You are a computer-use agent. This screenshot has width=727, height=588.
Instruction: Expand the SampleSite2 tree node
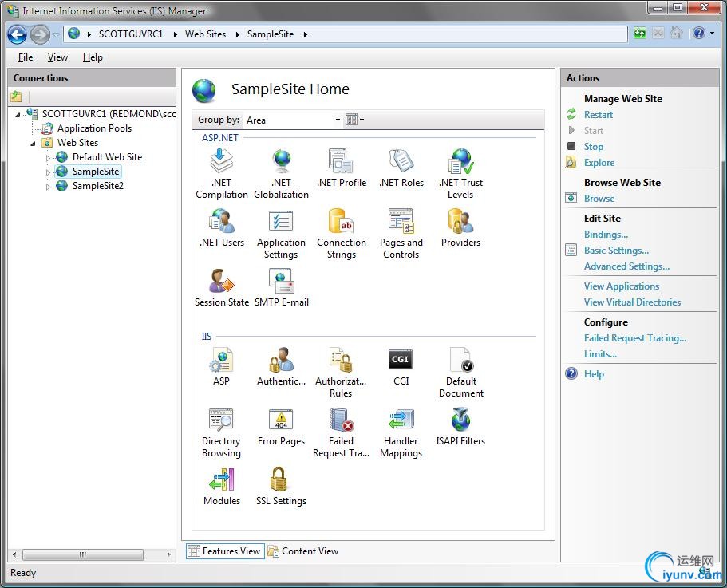tap(48, 187)
